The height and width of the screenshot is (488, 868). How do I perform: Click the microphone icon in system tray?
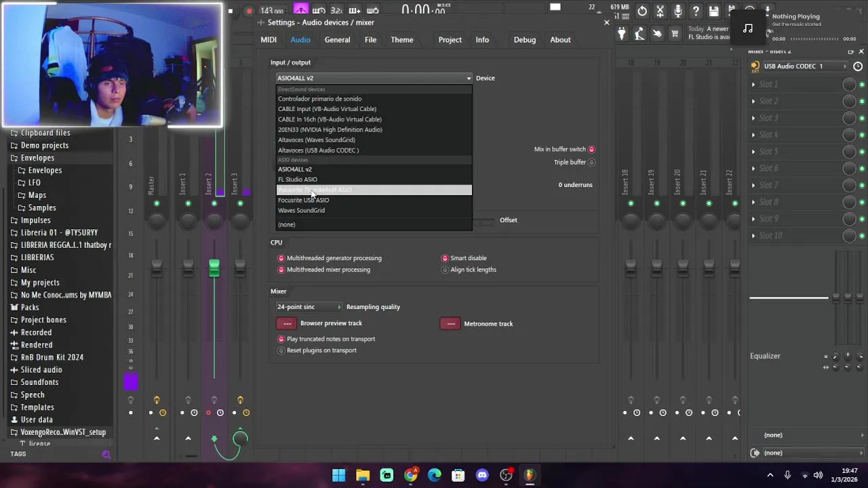(787, 475)
